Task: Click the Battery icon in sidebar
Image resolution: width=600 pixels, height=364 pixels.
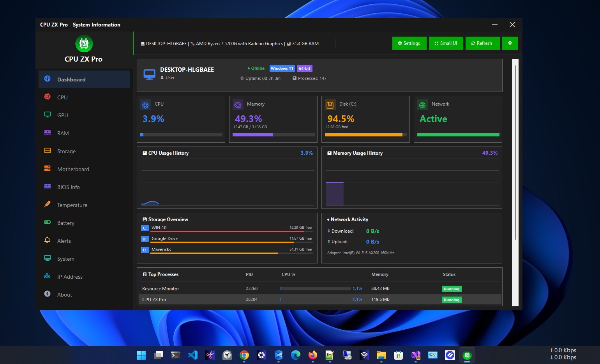Action: click(x=48, y=222)
